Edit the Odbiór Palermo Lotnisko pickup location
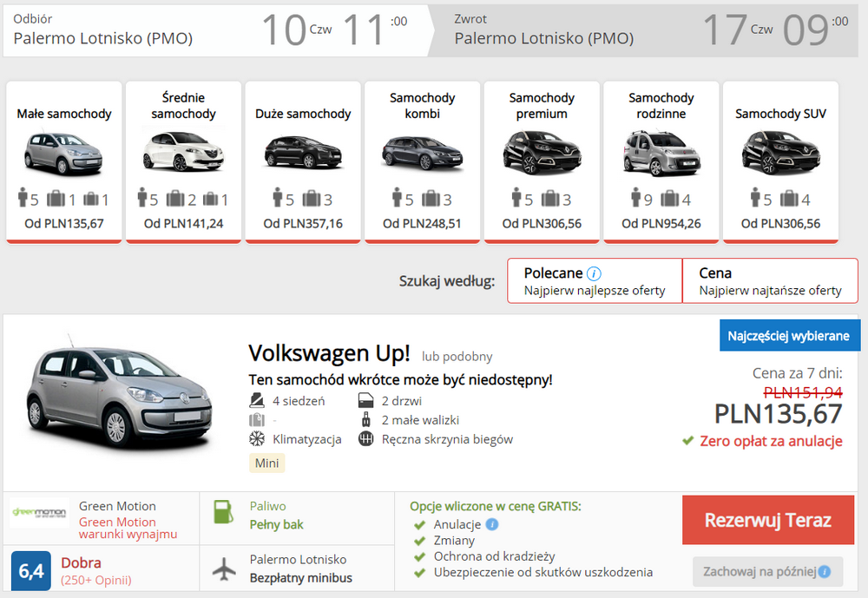 point(103,38)
